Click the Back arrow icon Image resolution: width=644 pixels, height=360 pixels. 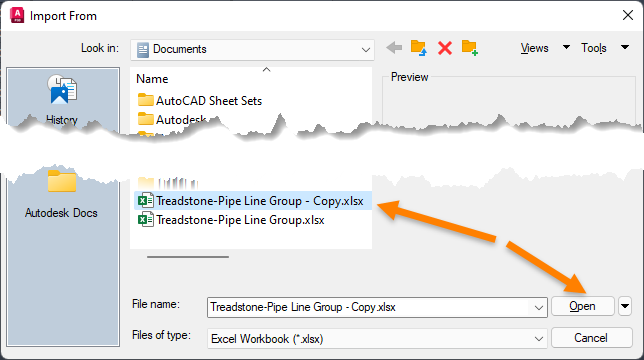pos(394,48)
